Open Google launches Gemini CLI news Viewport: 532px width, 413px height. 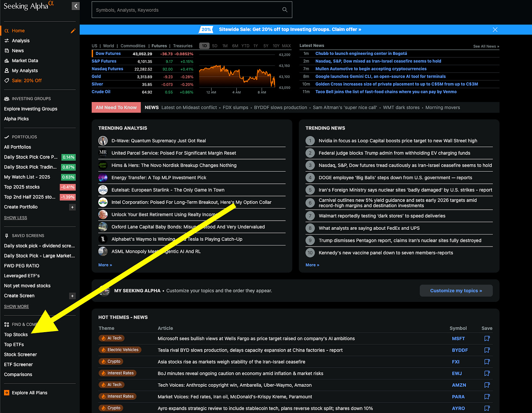tap(380, 76)
